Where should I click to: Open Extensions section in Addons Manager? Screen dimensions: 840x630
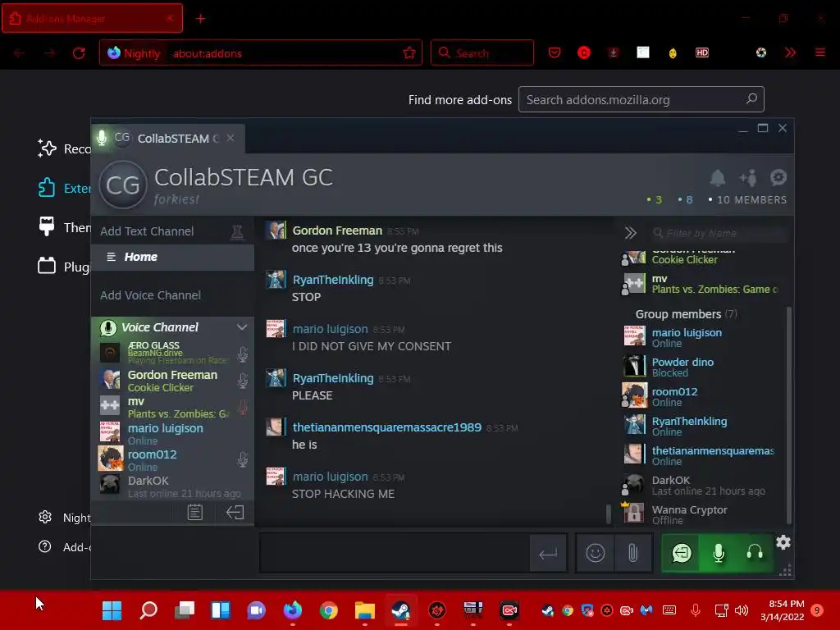tap(64, 188)
